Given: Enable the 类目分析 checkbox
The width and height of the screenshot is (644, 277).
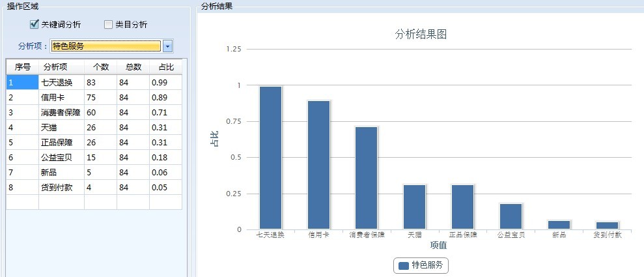Looking at the screenshot, I should (108, 25).
